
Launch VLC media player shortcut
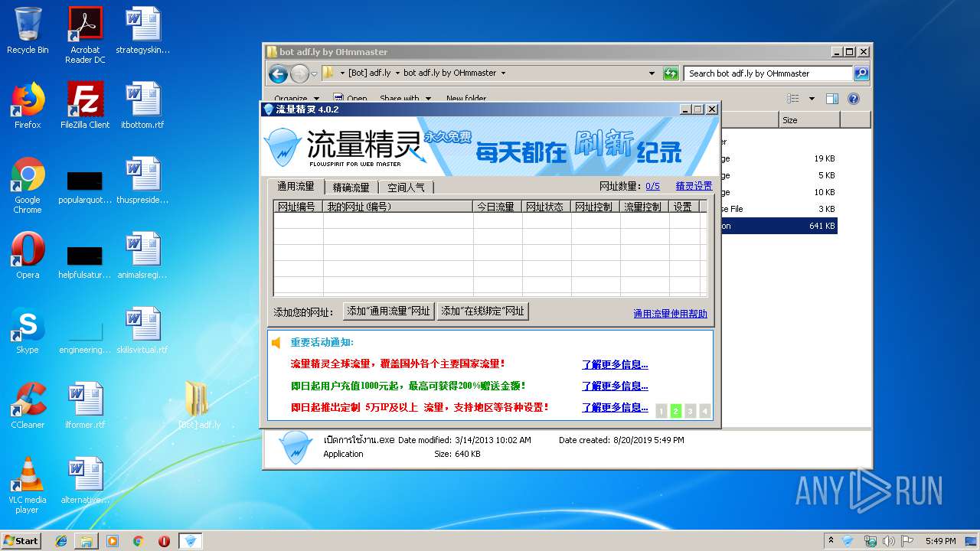(28, 485)
